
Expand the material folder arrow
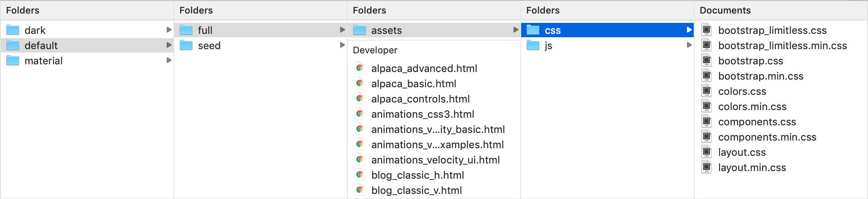[169, 60]
